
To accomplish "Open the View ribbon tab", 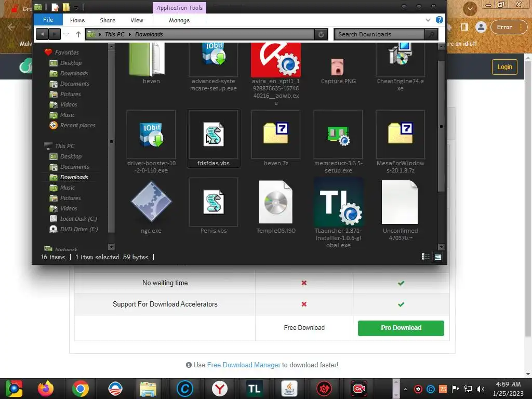I will [137, 20].
